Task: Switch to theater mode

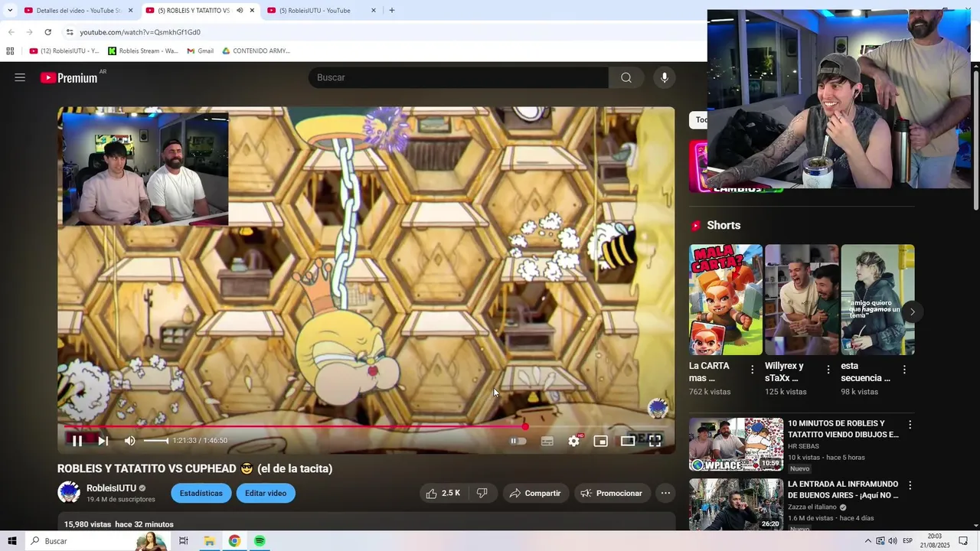Action: point(628,441)
